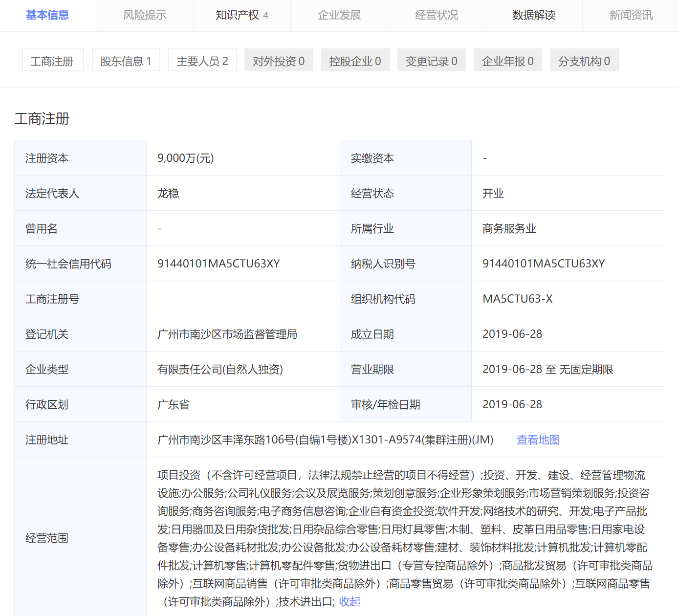The width and height of the screenshot is (678, 616).
Task: Jump to 主要人员 2 section
Action: click(x=202, y=61)
